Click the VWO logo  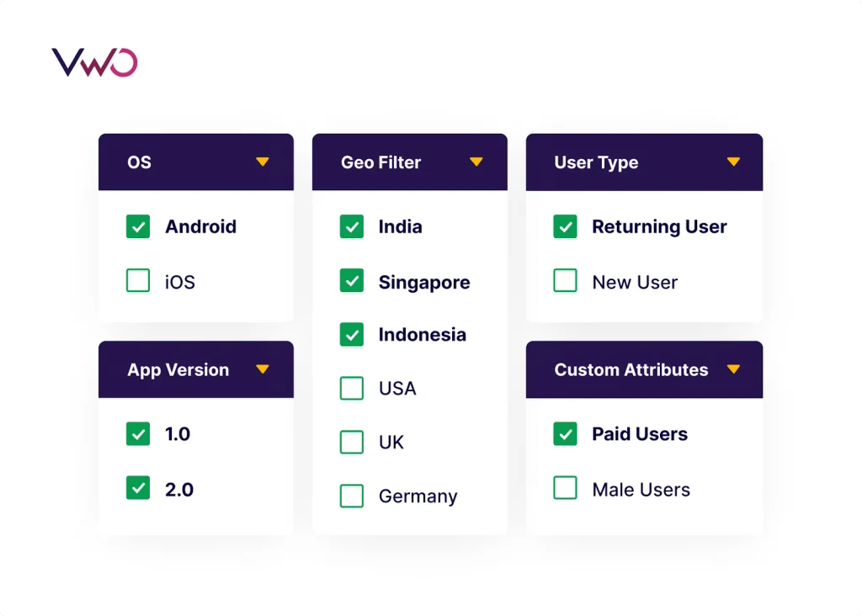(94, 63)
